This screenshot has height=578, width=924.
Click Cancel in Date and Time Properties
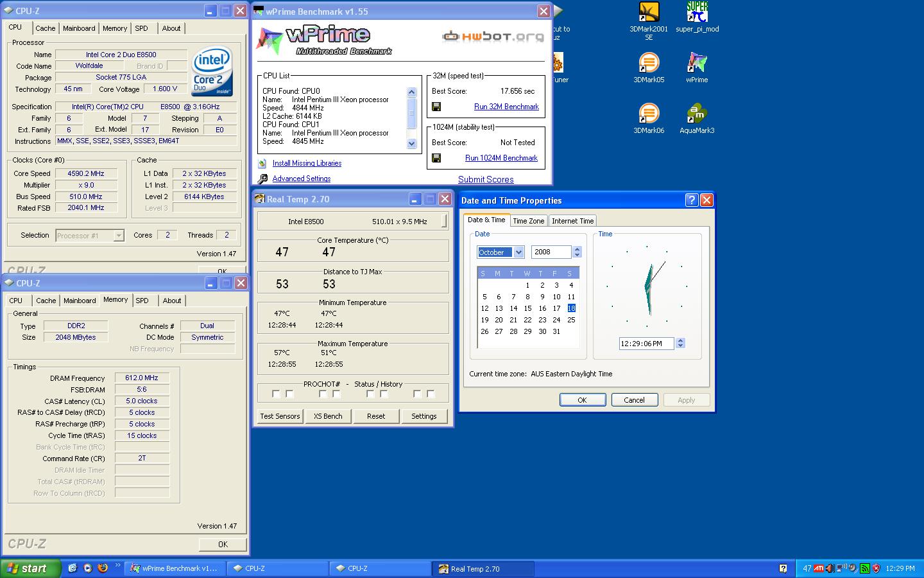(x=634, y=400)
